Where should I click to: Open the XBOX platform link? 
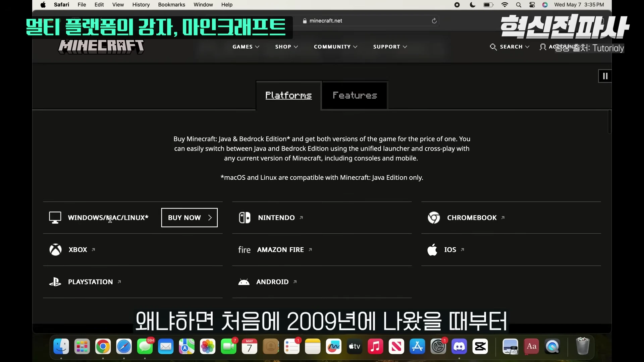(82, 250)
